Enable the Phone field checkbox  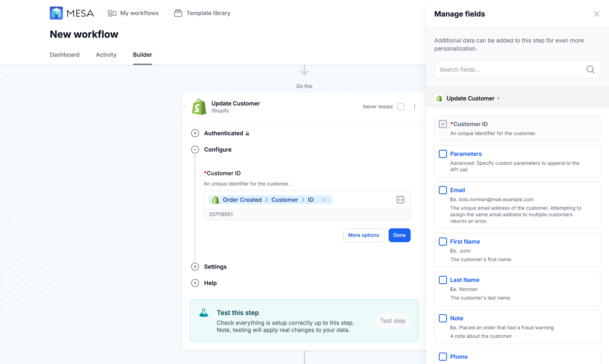pos(443,357)
